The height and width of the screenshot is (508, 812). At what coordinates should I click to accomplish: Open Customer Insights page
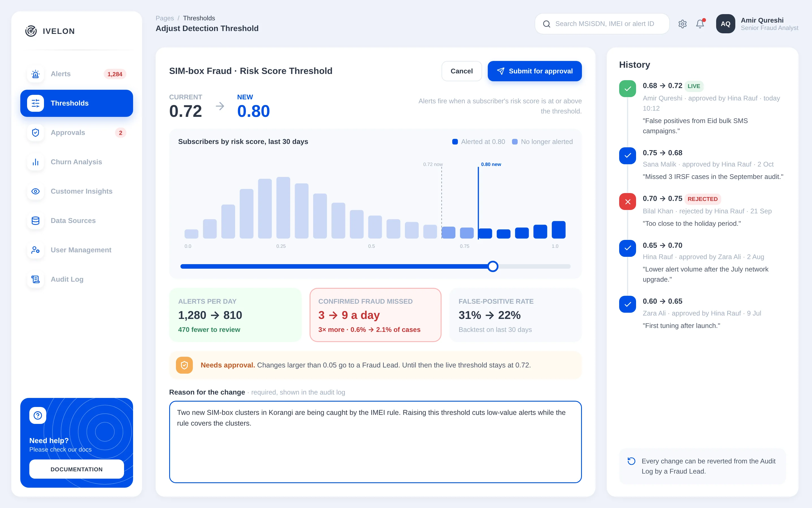[x=76, y=191]
